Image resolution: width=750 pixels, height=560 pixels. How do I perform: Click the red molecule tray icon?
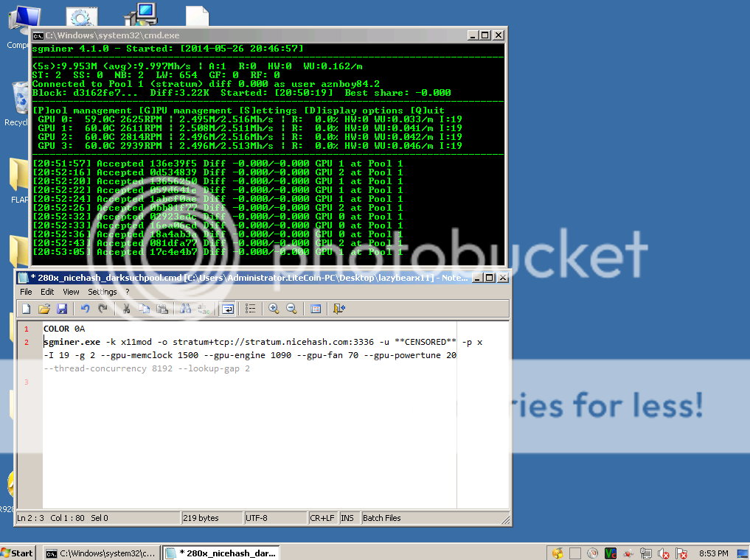point(628,553)
